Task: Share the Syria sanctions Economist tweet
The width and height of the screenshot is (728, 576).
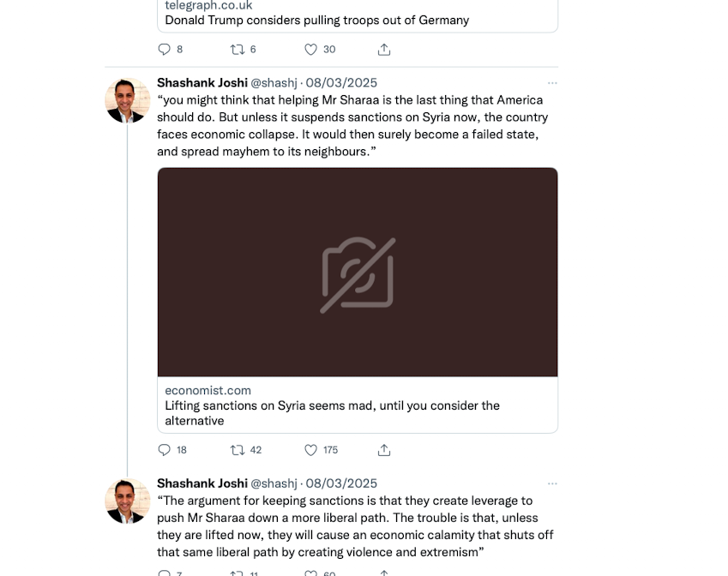Action: click(384, 450)
